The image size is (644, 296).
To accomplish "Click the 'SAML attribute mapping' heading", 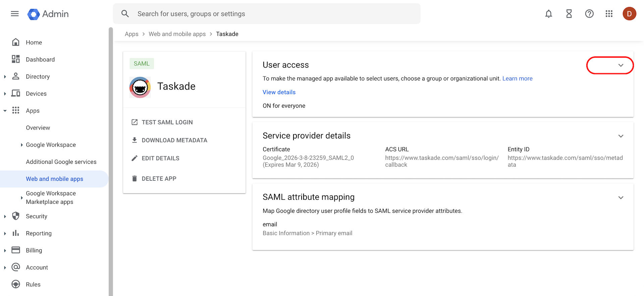I will coord(309,197).
